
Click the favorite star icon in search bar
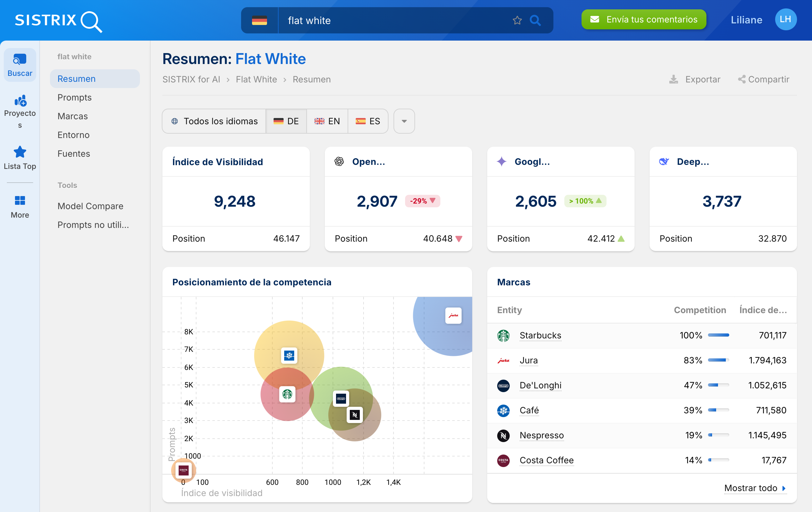tap(517, 21)
